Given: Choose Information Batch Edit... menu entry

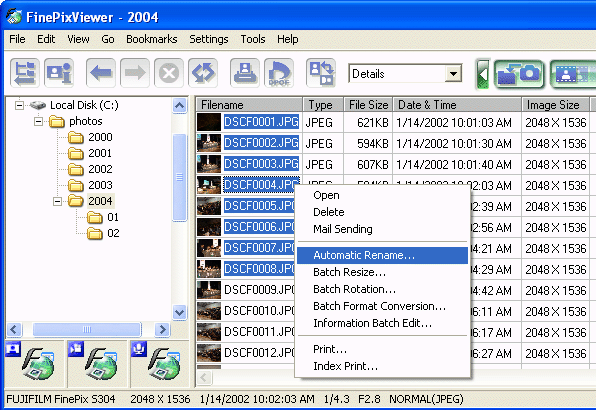Looking at the screenshot, I should [x=382, y=323].
